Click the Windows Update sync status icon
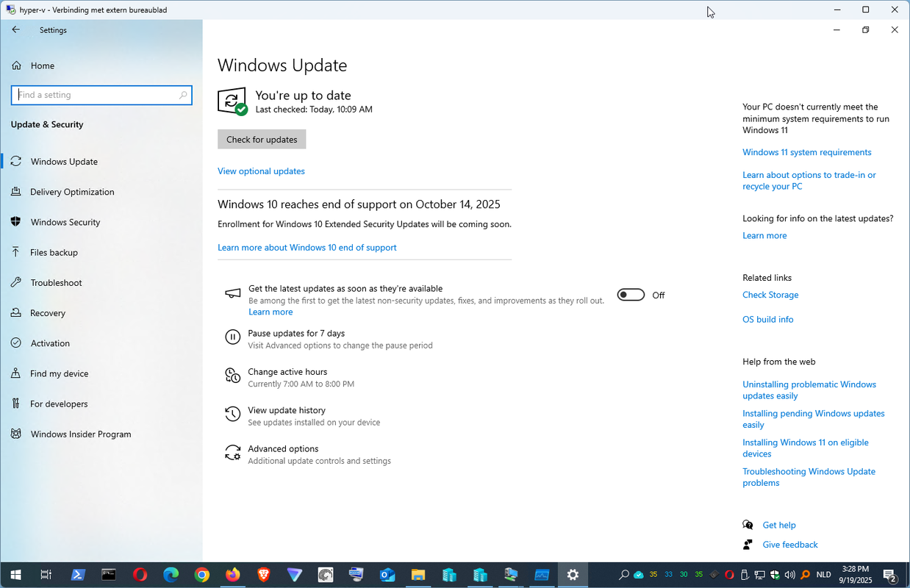910x588 pixels. click(232, 101)
